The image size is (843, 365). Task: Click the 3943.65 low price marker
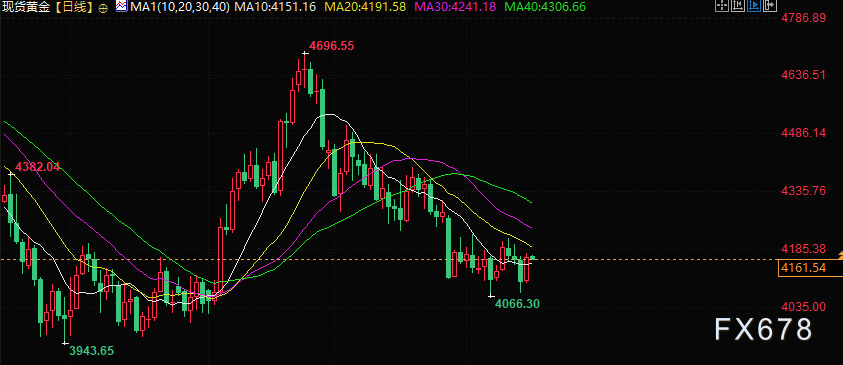(91, 351)
